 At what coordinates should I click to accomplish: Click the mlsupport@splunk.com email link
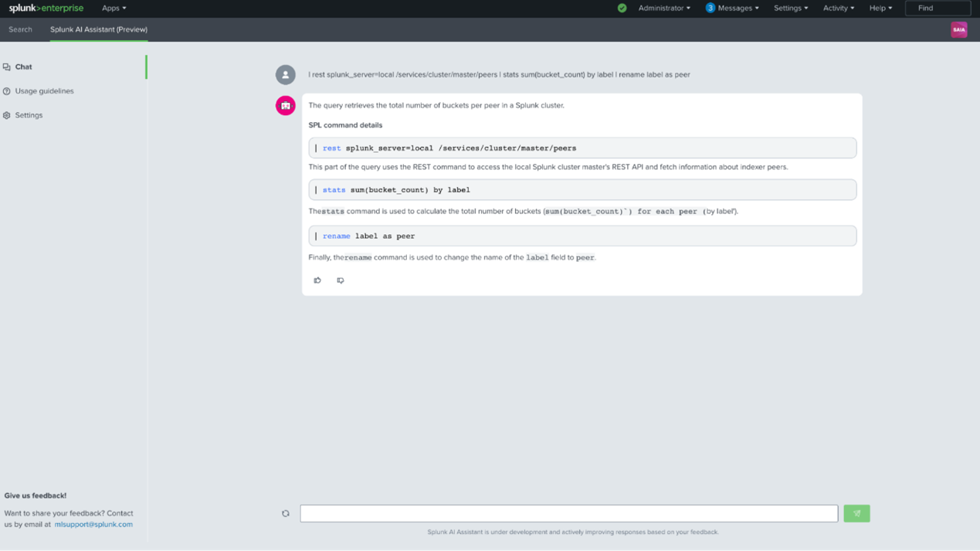(x=93, y=525)
